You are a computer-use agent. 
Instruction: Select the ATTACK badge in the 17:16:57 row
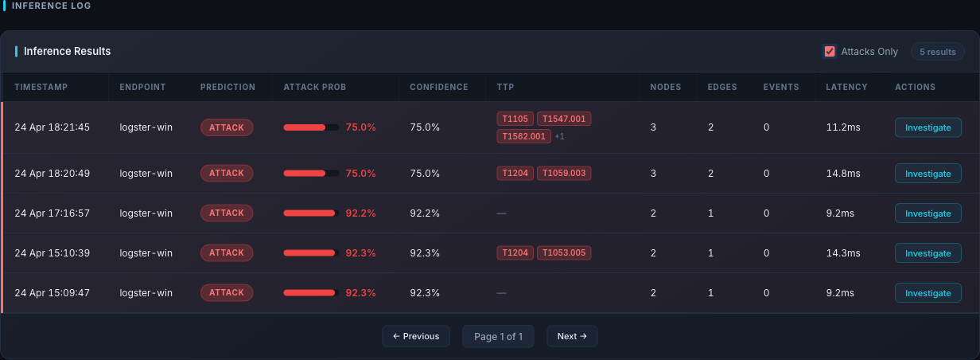(x=227, y=213)
